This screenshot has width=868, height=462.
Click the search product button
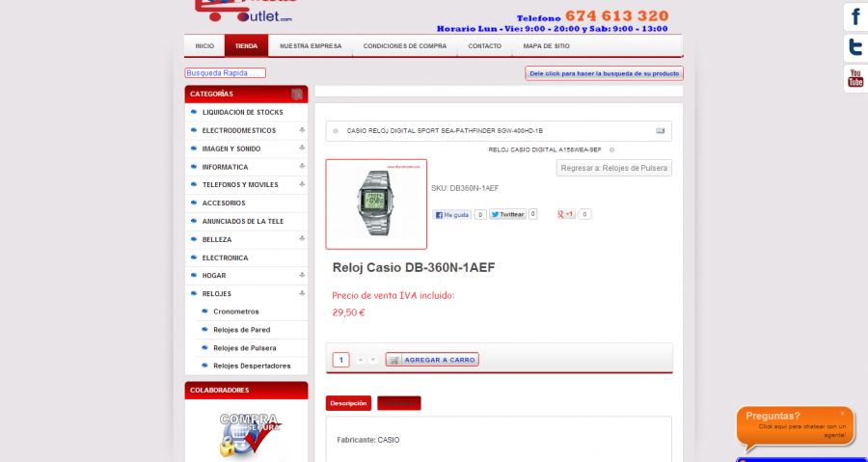click(604, 73)
